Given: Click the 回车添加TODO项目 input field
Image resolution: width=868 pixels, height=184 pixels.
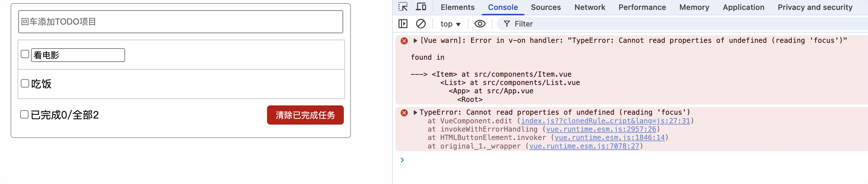Looking at the screenshot, I should (x=181, y=22).
